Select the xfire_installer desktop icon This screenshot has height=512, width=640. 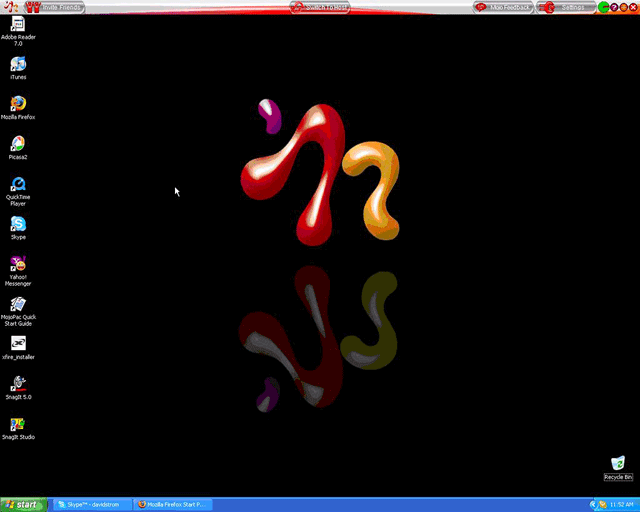pos(18,348)
